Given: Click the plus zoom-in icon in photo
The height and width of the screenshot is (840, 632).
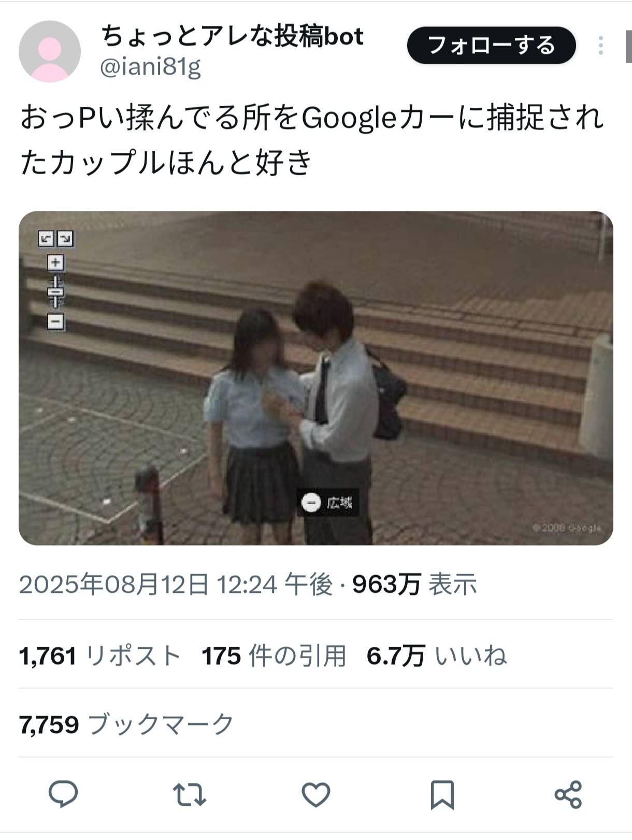Looking at the screenshot, I should [56, 263].
